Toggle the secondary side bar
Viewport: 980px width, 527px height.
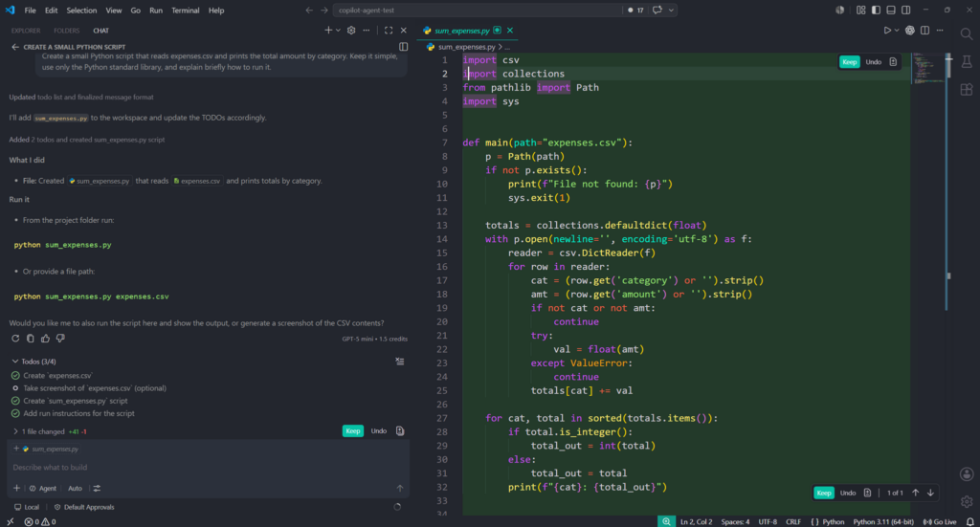[906, 10]
